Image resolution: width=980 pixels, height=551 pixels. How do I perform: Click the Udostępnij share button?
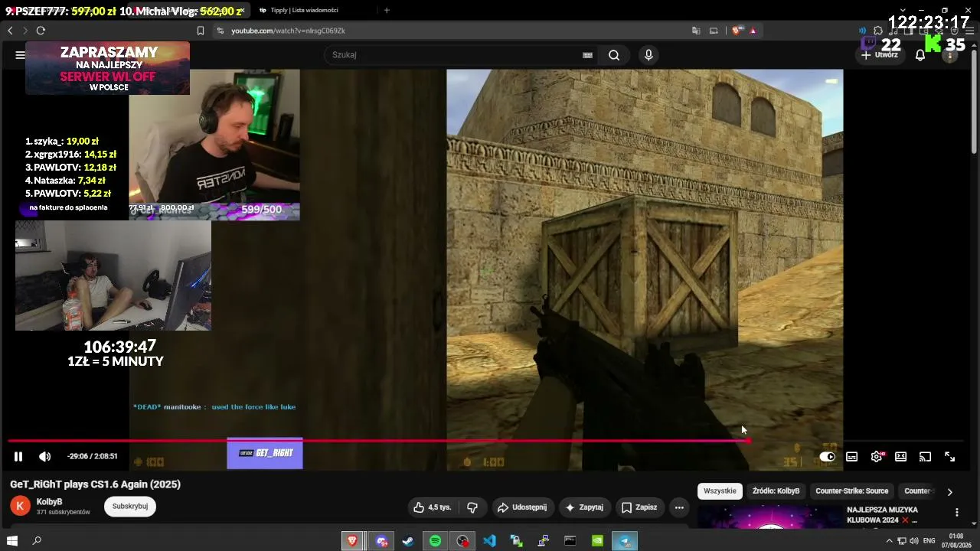pos(522,507)
